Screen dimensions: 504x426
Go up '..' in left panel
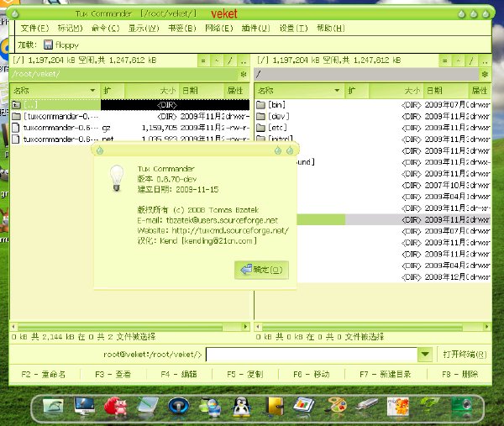point(244,60)
